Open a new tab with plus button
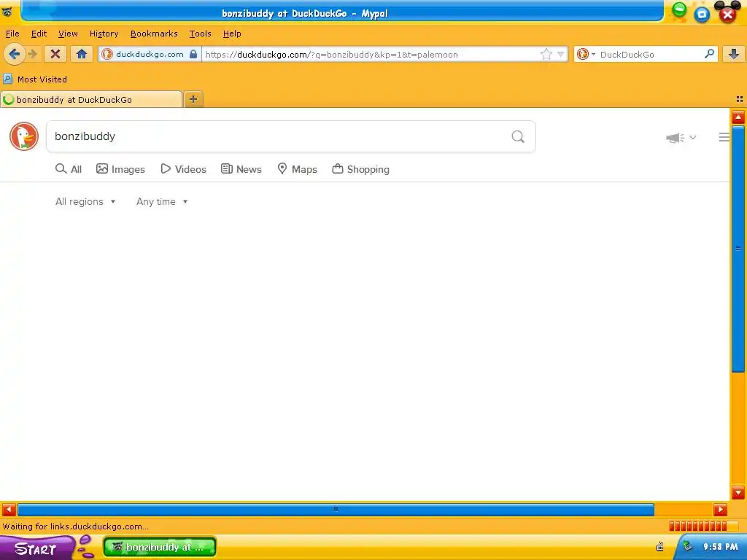The image size is (747, 560). [193, 99]
